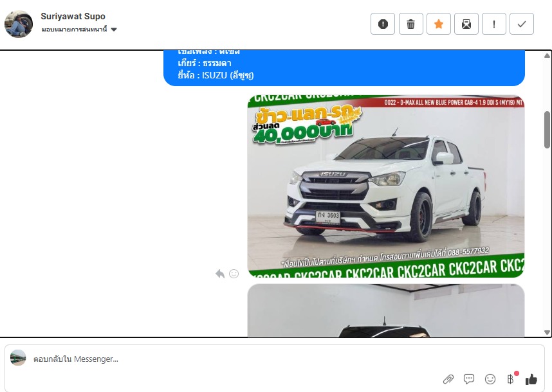Delete conversation using trash icon
This screenshot has height=392, width=552.
410,24
